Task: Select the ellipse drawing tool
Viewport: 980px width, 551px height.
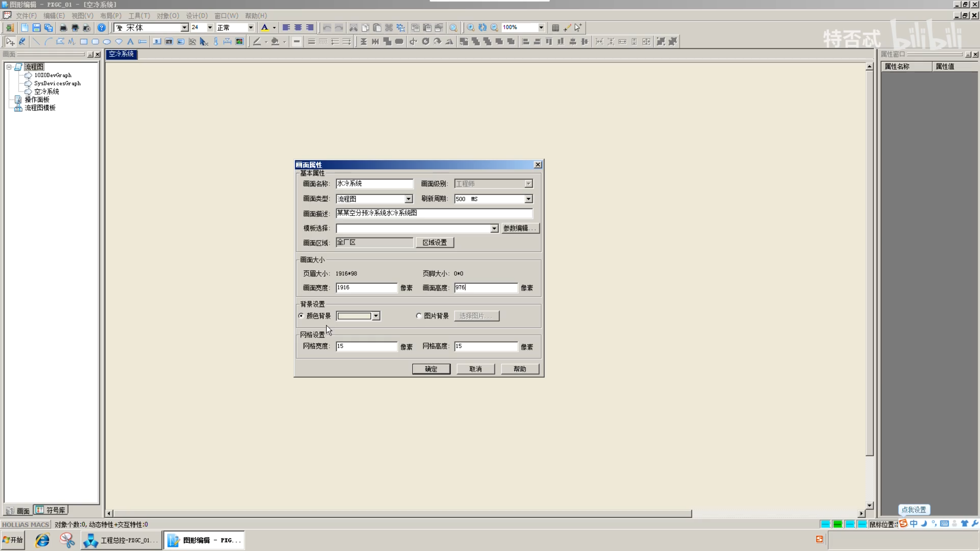Action: pyautogui.click(x=107, y=42)
